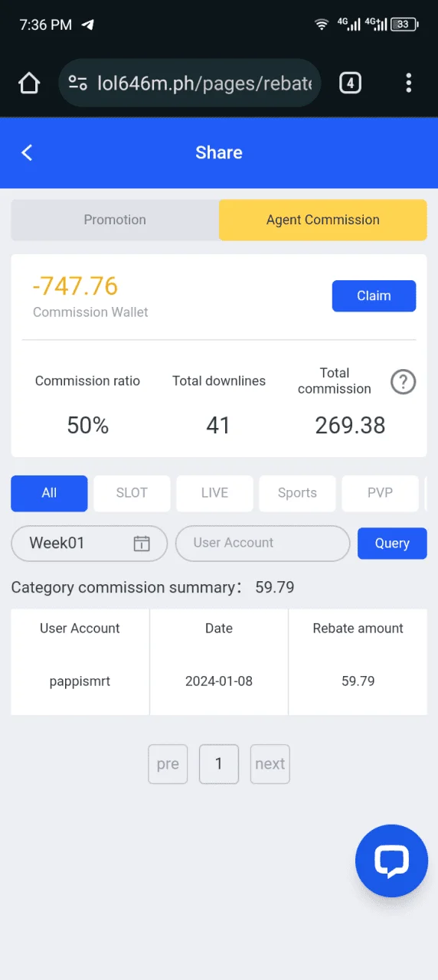Image resolution: width=438 pixels, height=980 pixels.
Task: Open the browser tab switcher
Action: coord(350,83)
